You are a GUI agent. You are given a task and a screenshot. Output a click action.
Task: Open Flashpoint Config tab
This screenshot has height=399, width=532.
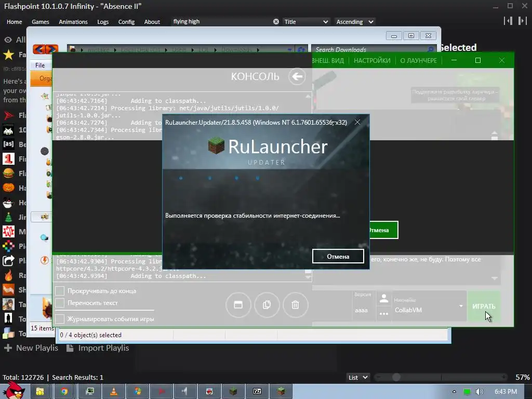[126, 22]
